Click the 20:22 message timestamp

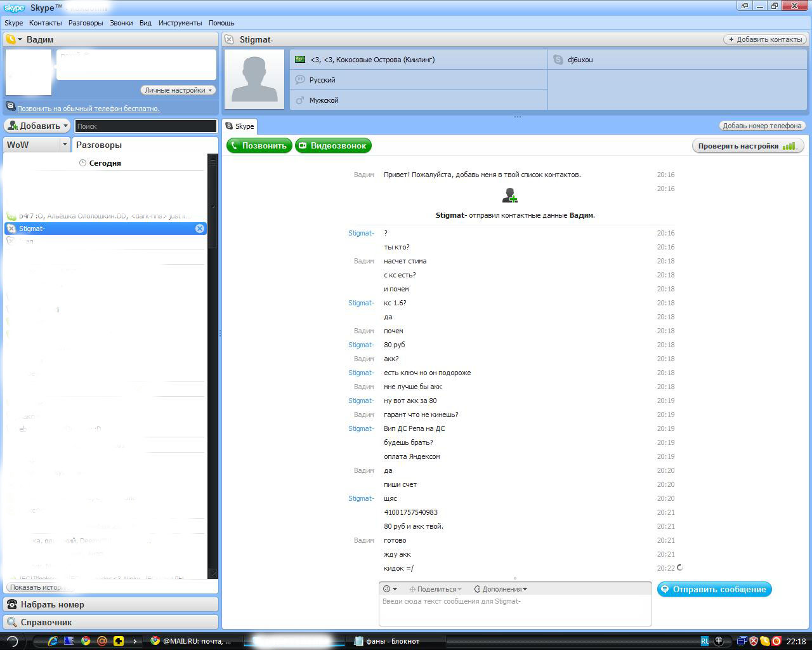pos(665,568)
